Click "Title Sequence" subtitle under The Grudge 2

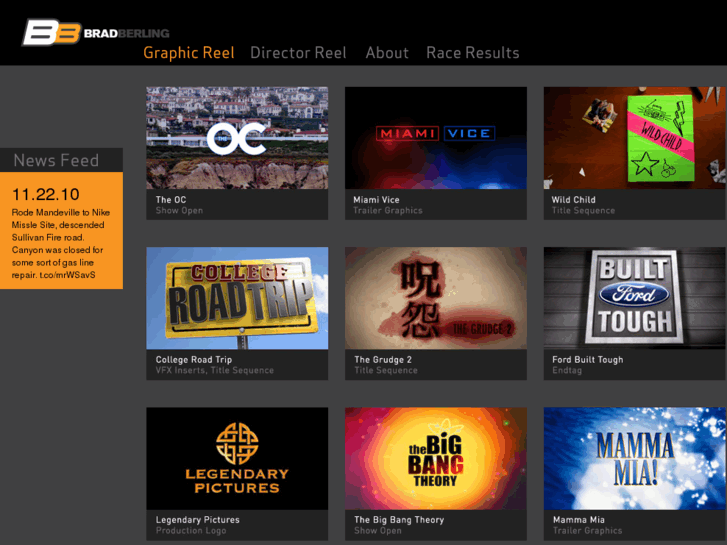point(386,371)
